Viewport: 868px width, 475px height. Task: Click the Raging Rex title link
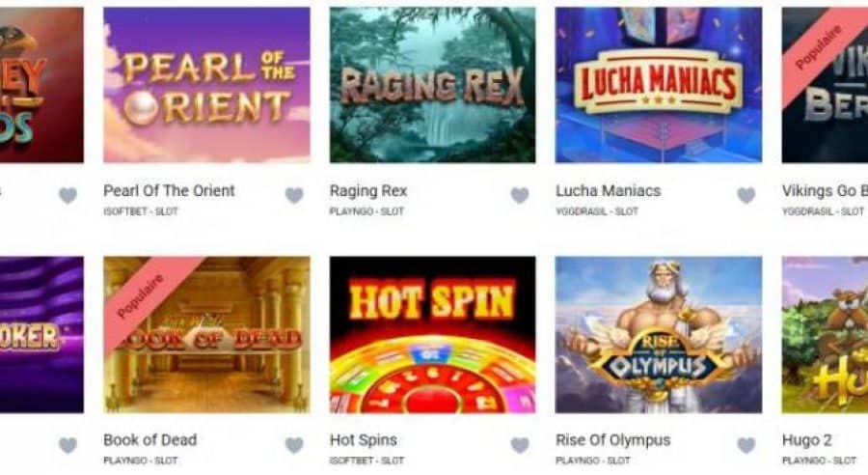pyautogui.click(x=368, y=190)
